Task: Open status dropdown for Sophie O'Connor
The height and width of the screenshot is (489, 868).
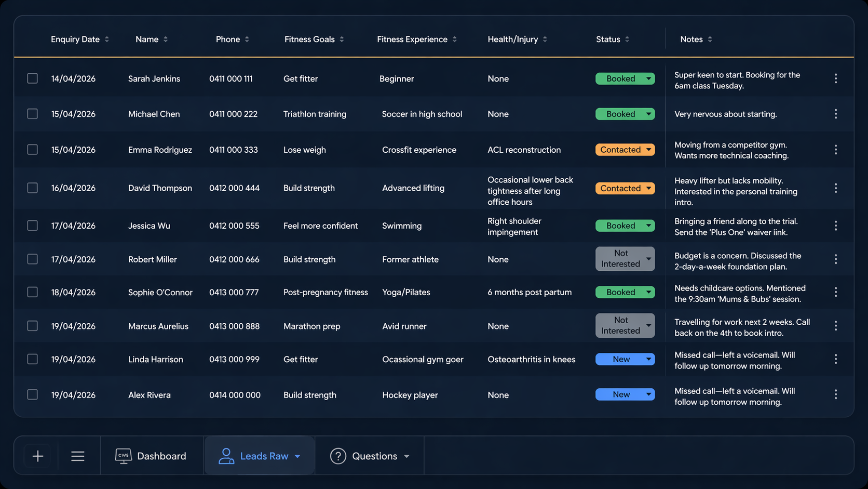Action: click(625, 292)
